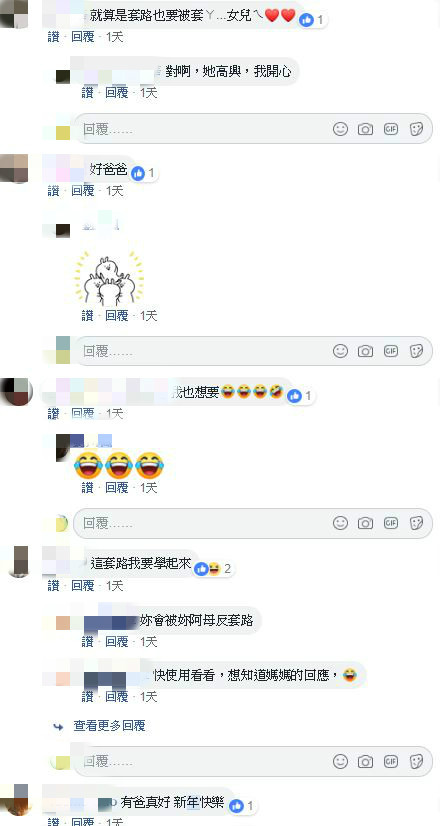Show like count on 我也想要 comment
440x826 pixels.
[x=300, y=396]
